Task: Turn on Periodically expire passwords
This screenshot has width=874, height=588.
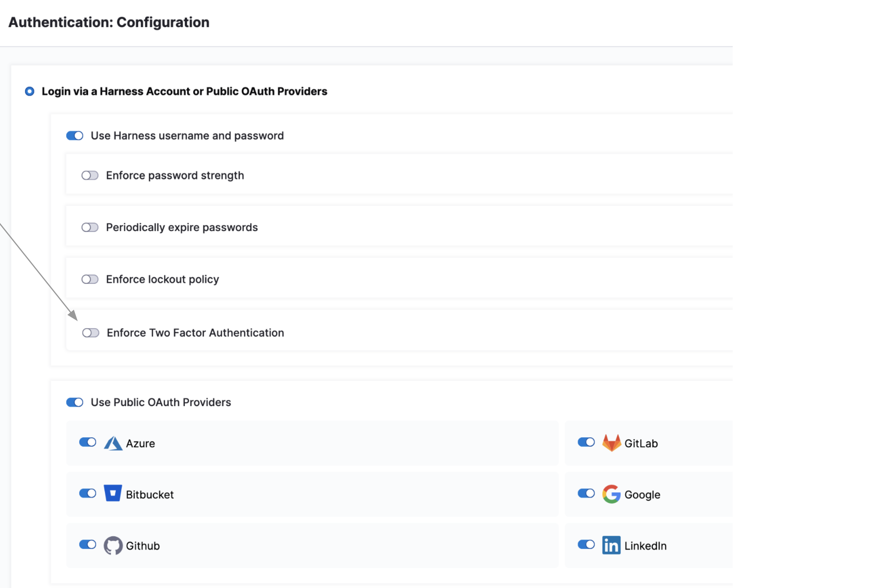Action: tap(90, 227)
